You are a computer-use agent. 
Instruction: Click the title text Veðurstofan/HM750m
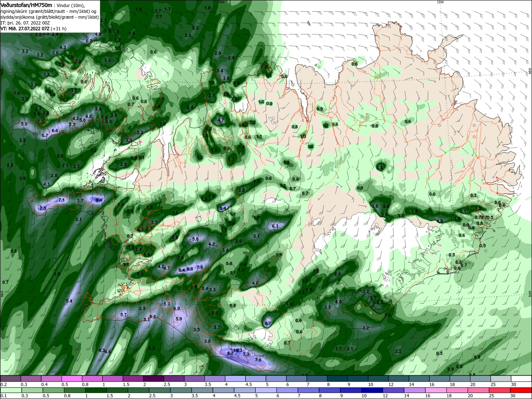coord(27,5)
